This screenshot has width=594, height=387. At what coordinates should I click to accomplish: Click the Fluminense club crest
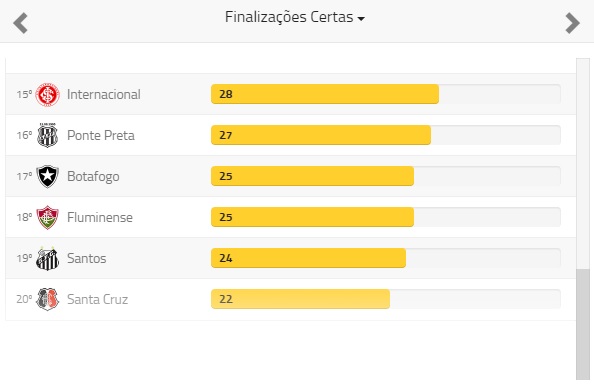(47, 217)
